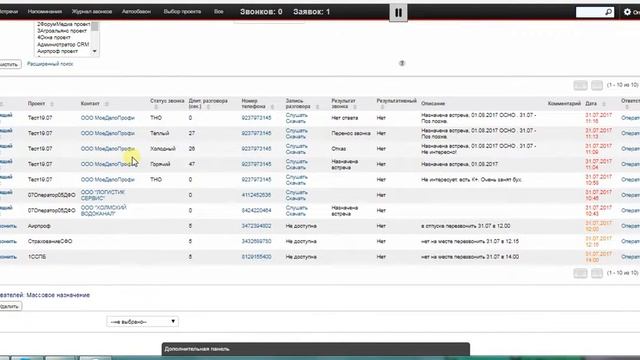Click the СтрахованиеСФО project cell
The image size is (640, 360).
[x=50, y=242]
